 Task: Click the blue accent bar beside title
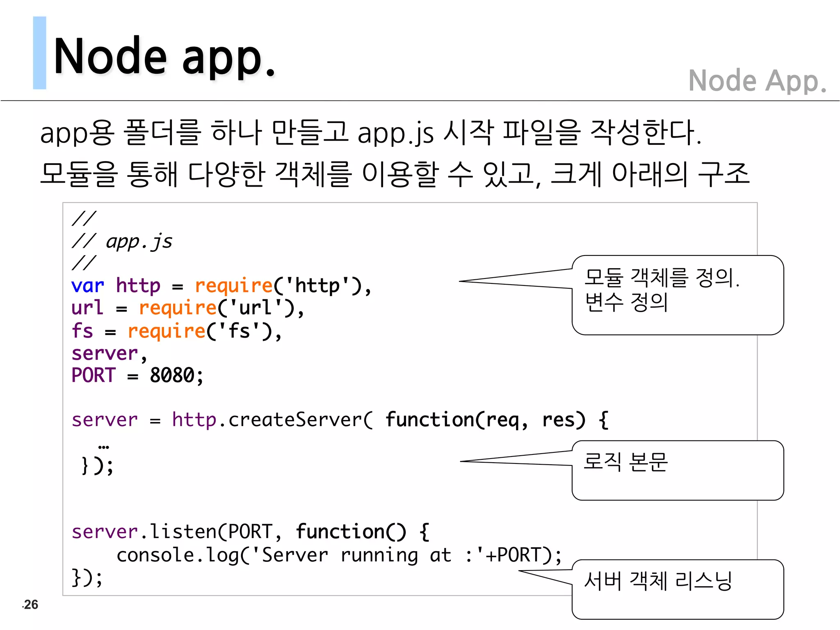[x=39, y=53]
